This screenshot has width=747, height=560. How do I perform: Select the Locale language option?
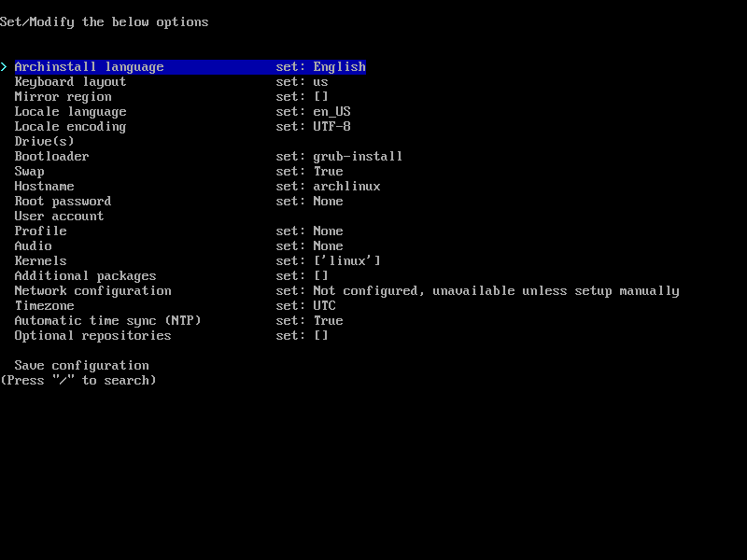[x=71, y=112]
